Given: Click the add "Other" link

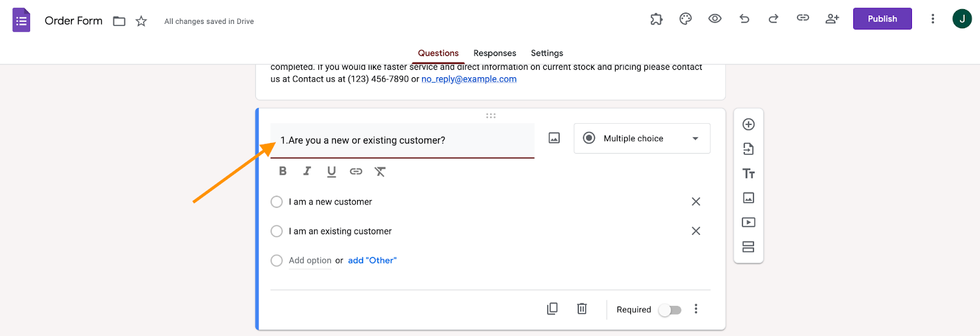Looking at the screenshot, I should click(x=372, y=261).
